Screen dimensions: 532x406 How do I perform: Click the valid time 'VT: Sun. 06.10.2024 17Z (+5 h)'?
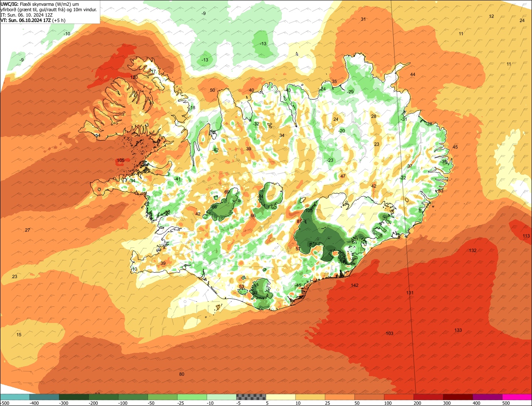[32, 20]
